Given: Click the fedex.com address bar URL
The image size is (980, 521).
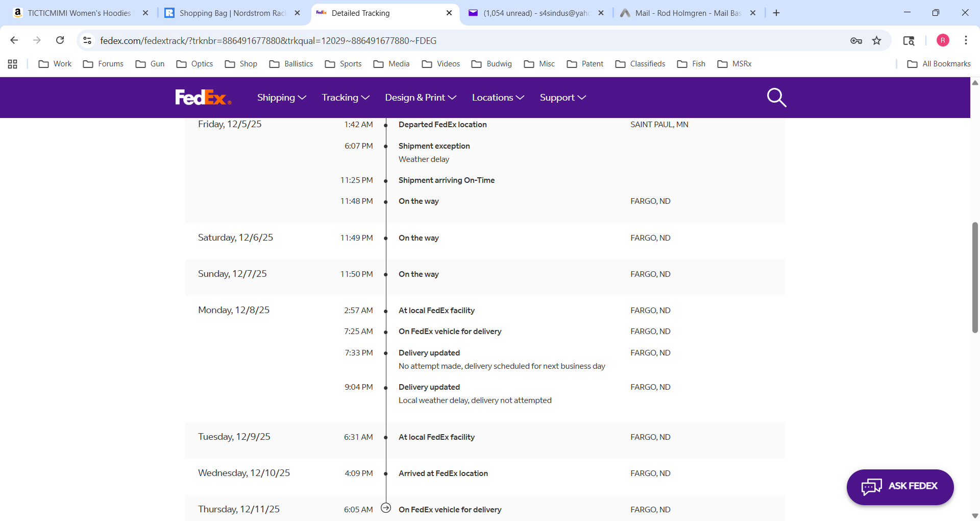Looking at the screenshot, I should tap(268, 40).
